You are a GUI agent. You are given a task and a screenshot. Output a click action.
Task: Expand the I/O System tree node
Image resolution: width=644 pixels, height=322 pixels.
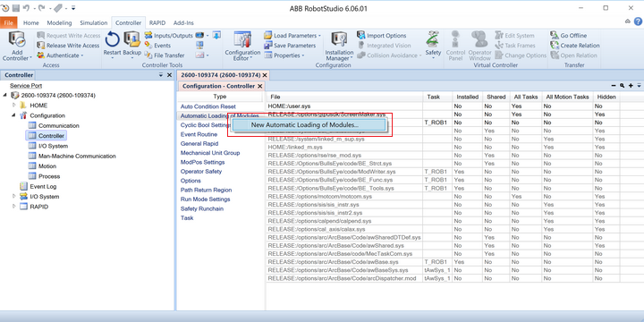14,196
